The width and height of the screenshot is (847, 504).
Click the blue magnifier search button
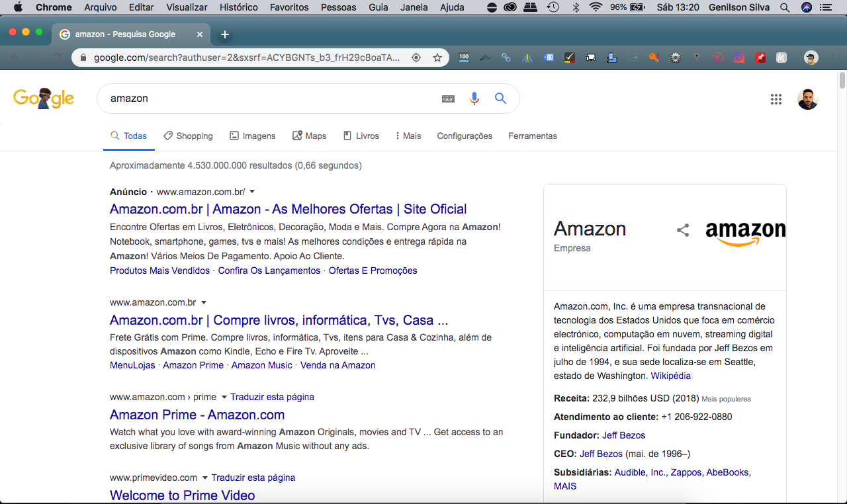click(x=500, y=99)
